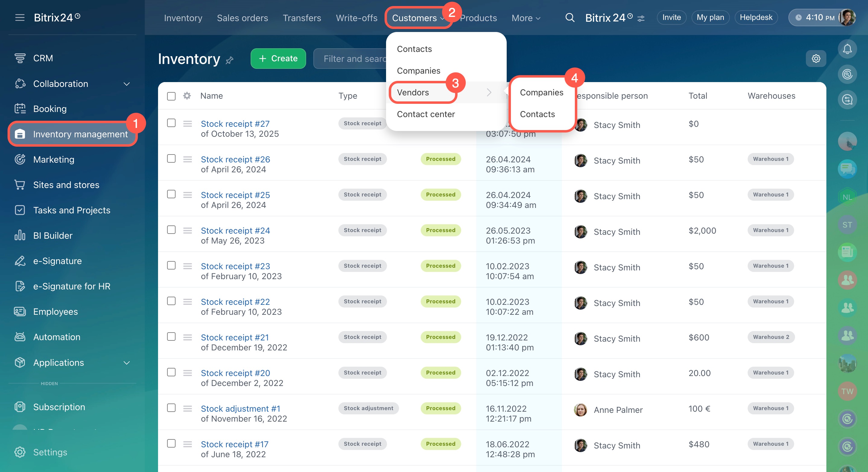868x472 pixels.
Task: Expand the Collaboration sidebar section
Action: click(x=127, y=84)
